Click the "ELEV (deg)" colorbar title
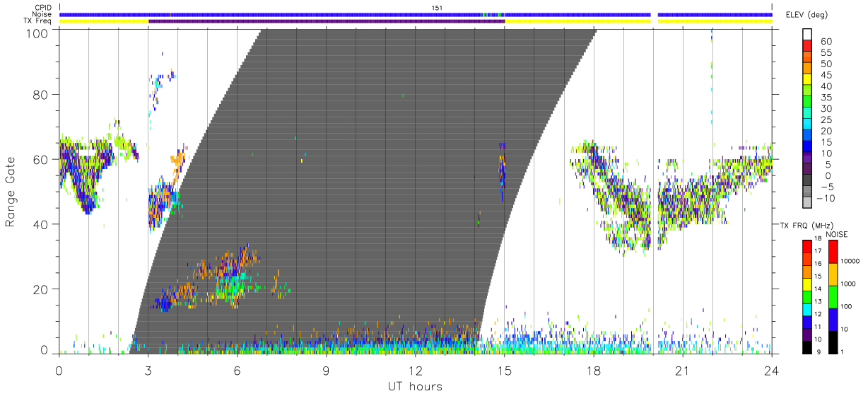 807,15
